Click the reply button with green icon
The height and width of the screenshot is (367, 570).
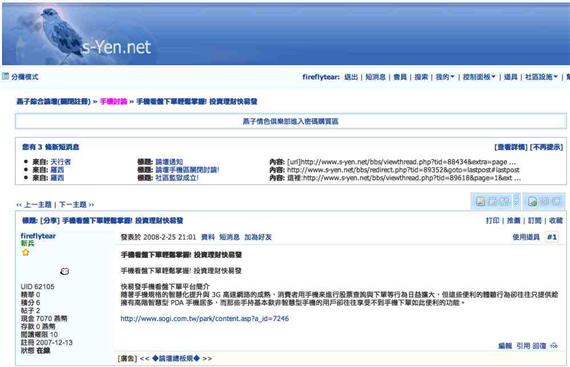(544, 201)
